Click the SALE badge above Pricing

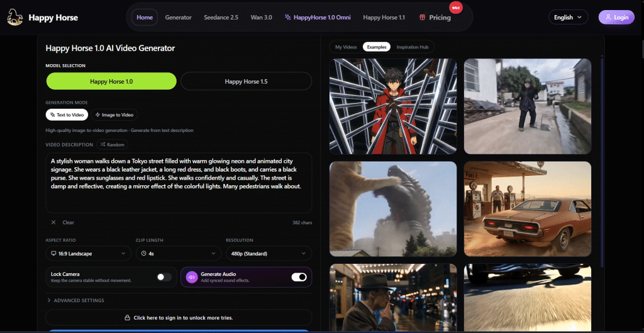pyautogui.click(x=455, y=8)
